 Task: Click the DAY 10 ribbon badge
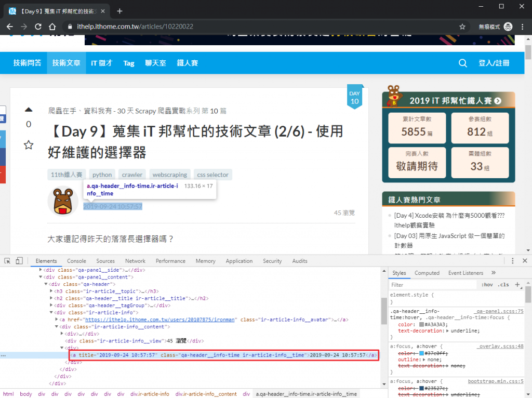click(x=354, y=97)
